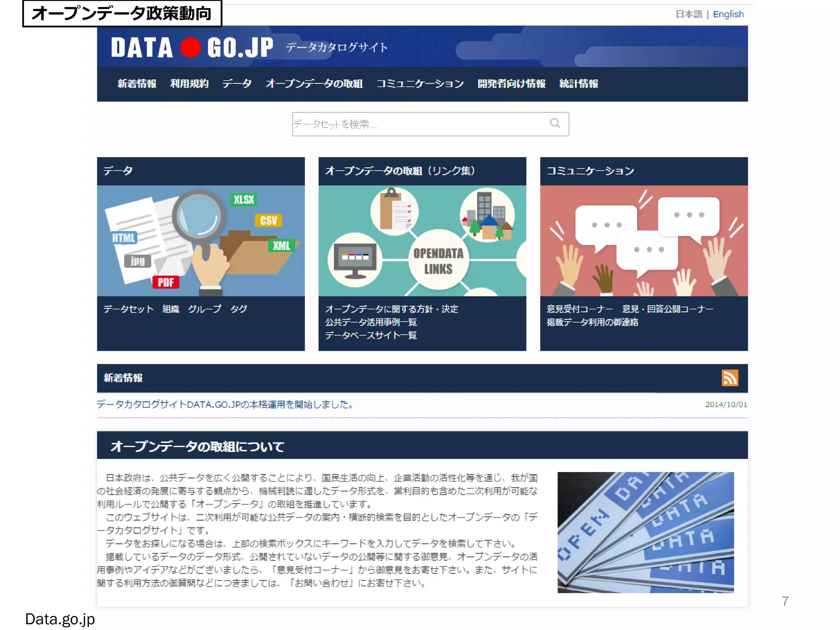Open the タグ link
Image resolution: width=840 pixels, height=630 pixels.
tap(239, 309)
